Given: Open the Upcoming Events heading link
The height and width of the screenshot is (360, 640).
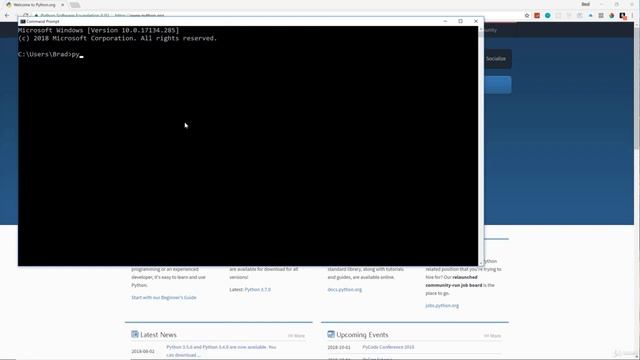Looking at the screenshot, I should pos(362,335).
